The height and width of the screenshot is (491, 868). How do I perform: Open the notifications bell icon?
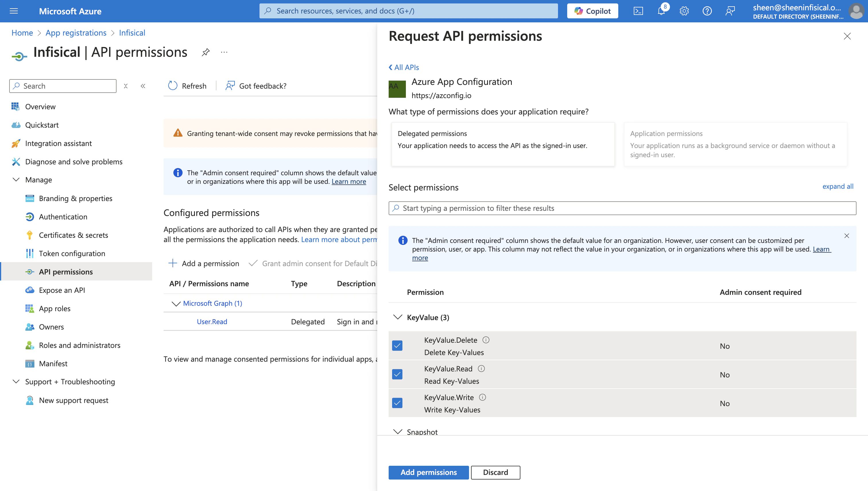tap(661, 11)
